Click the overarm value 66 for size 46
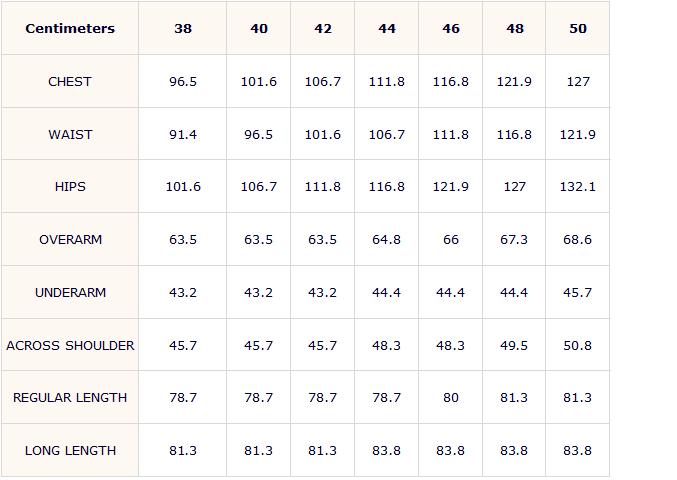Viewport: 677px width, 480px height. coord(451,240)
